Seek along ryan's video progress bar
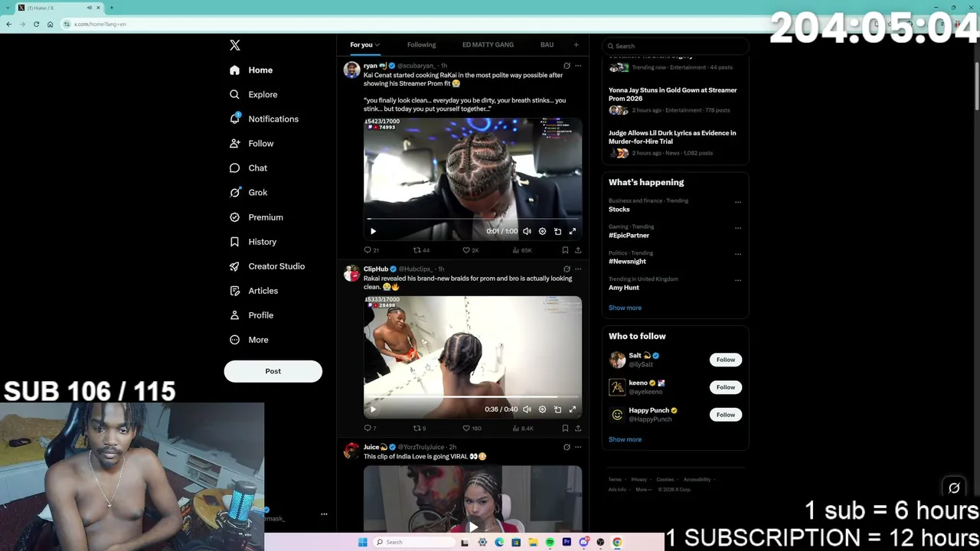The width and height of the screenshot is (980, 551). point(472,219)
